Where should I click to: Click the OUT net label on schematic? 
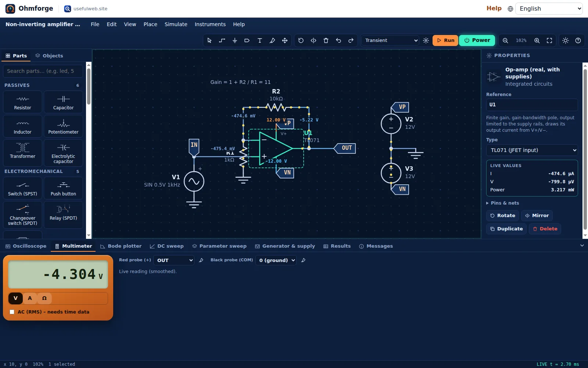coord(345,148)
